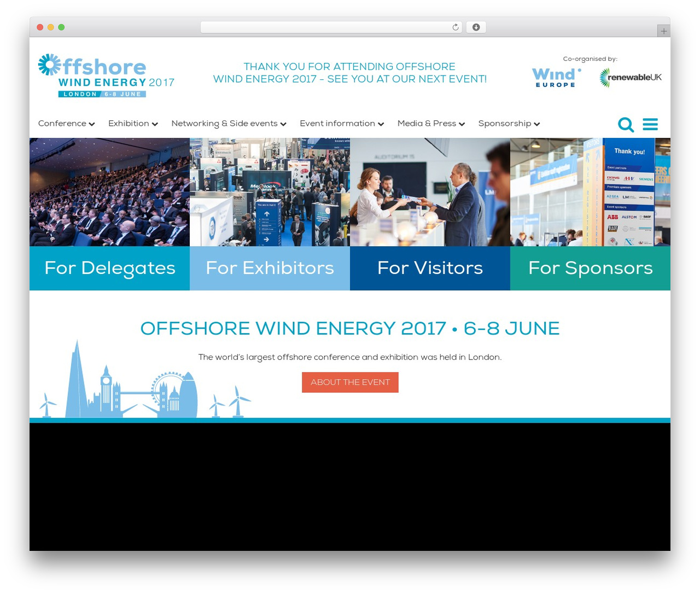Click the Offshore Wind Energy 2017 logo
Image resolution: width=700 pixels, height=593 pixels.
106,75
